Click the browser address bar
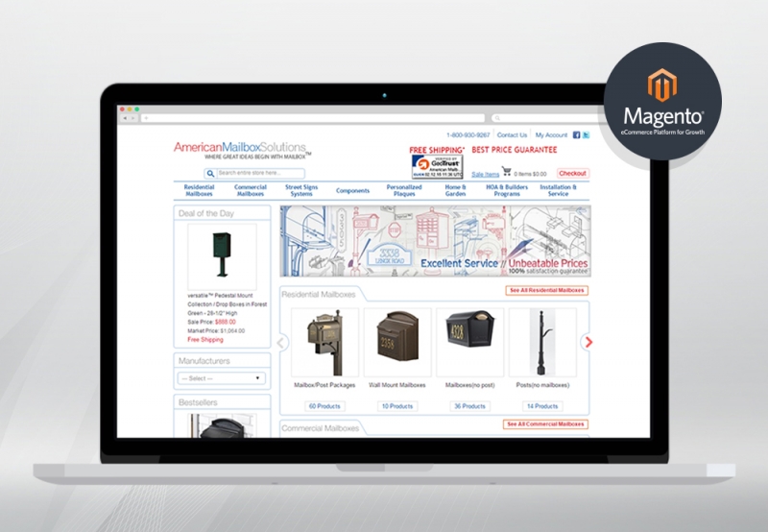This screenshot has height=532, width=768. (x=313, y=118)
